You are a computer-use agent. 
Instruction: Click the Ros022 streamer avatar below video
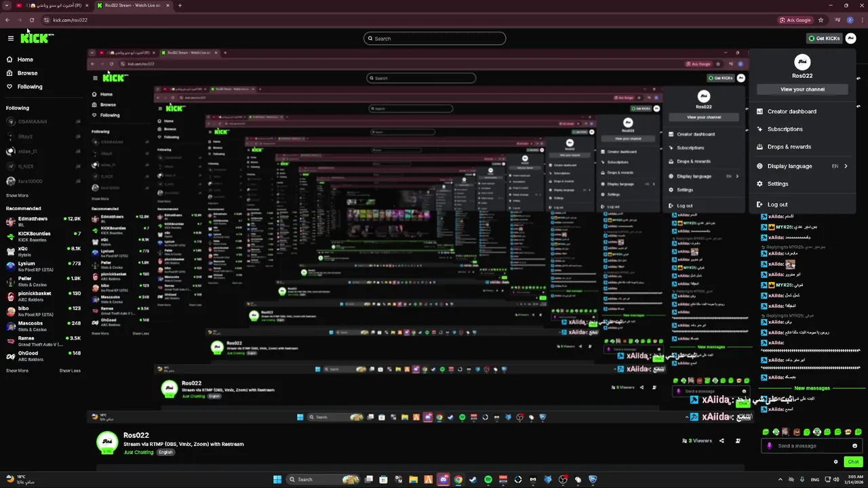pos(107,443)
